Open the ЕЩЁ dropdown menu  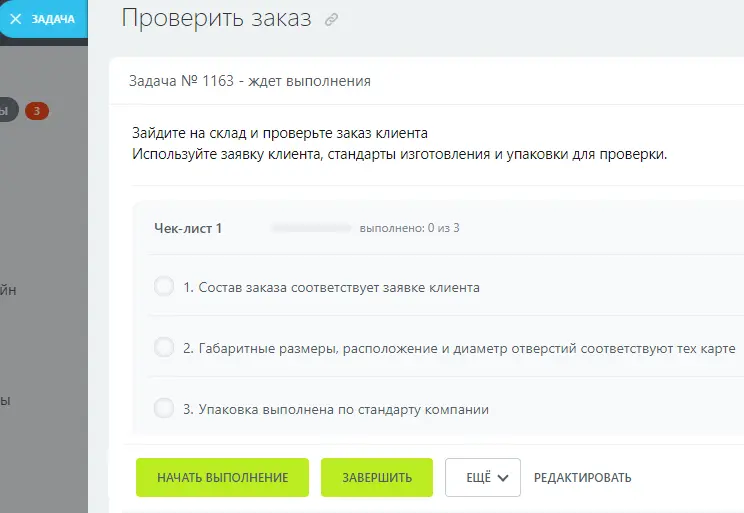(x=483, y=477)
